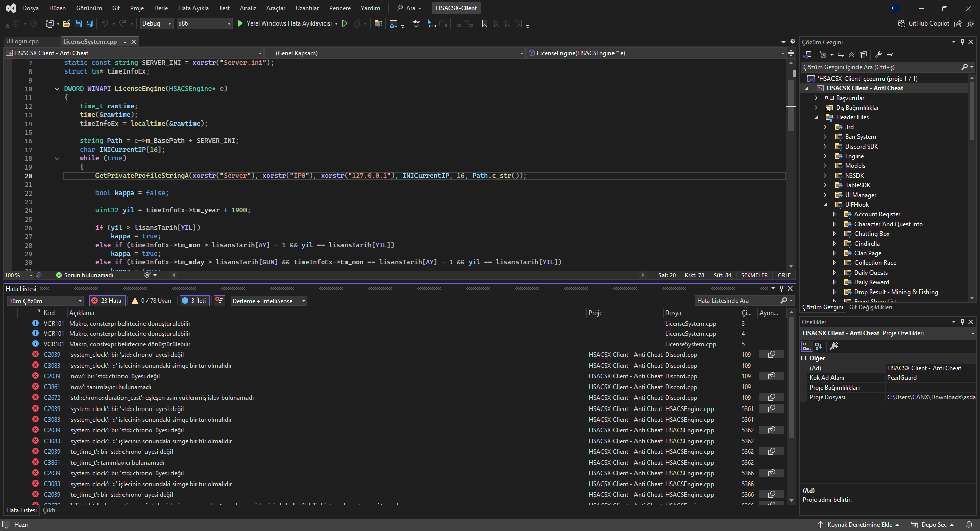Open properties wrench icon in Çözüm Gezgini
This screenshot has height=531, width=980.
tap(878, 55)
